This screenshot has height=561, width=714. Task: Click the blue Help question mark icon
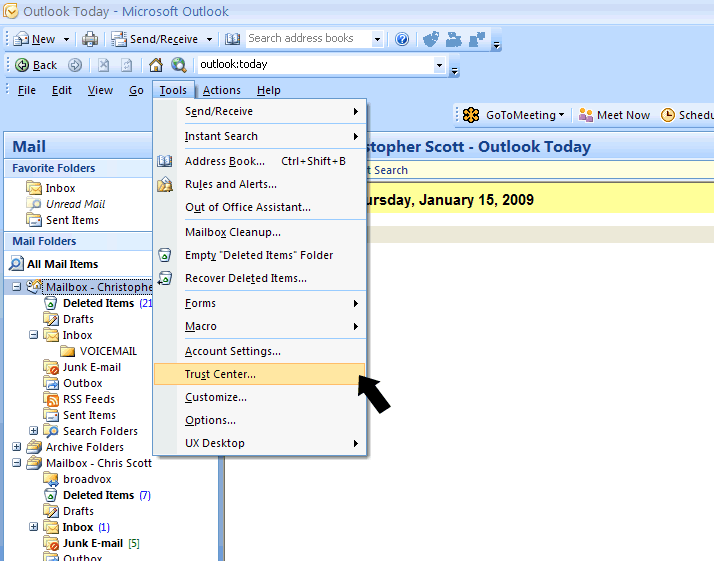click(402, 39)
